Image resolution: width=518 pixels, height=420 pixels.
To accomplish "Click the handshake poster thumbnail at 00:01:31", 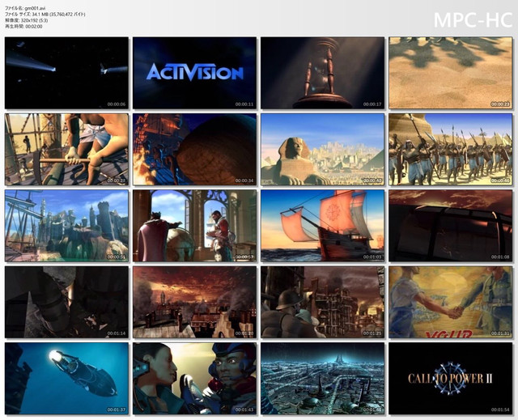I will click(x=451, y=302).
